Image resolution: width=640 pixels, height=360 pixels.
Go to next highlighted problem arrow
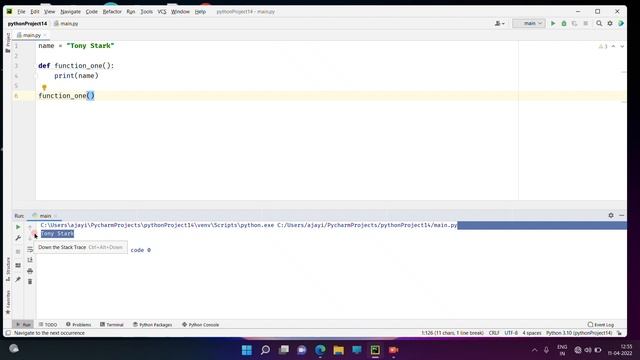(622, 47)
